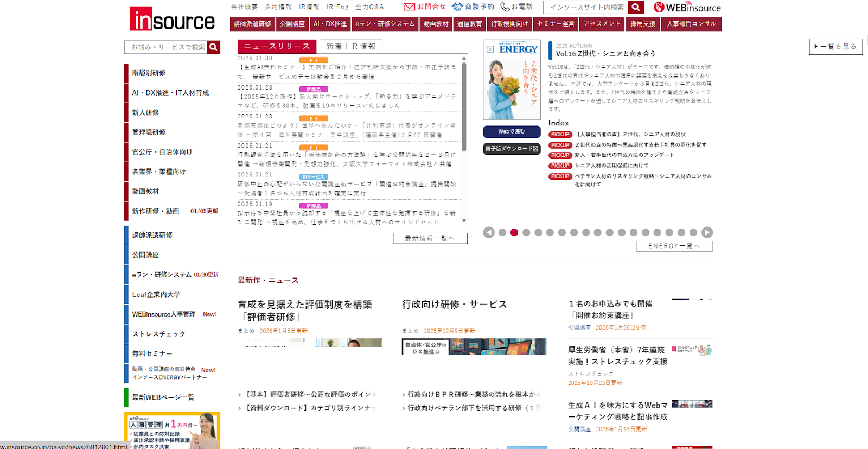Select アセスメント in navigation bar
Screen dimensions: 868x449
point(602,24)
